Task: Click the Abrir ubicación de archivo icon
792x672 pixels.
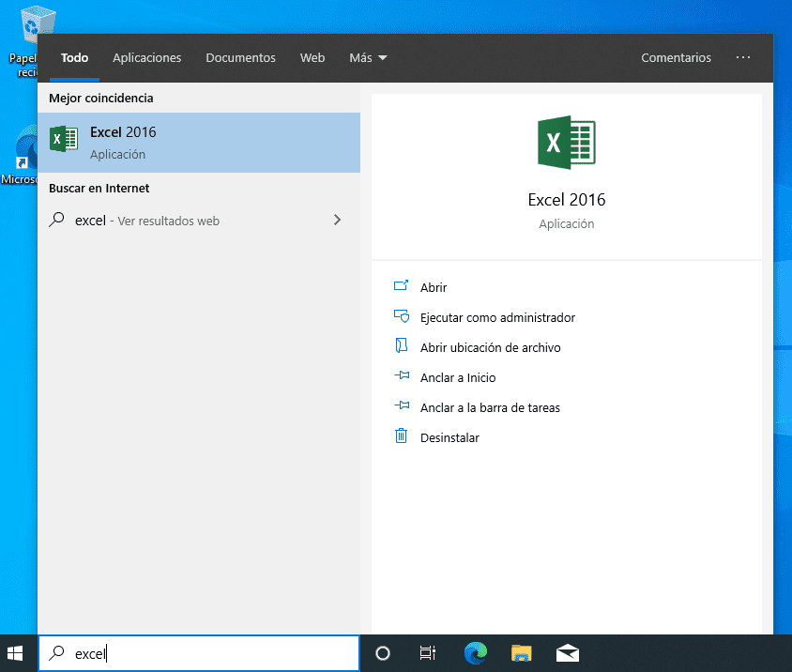Action: pos(403,347)
